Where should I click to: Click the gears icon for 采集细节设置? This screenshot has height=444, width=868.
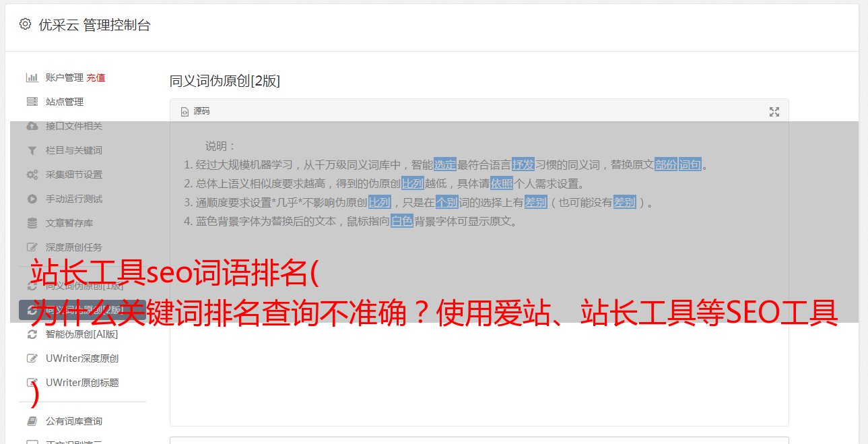coord(32,175)
